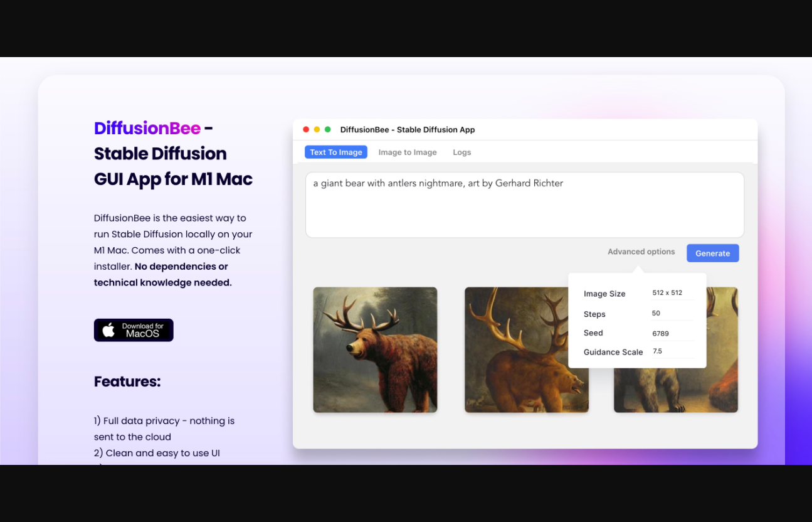Open the first generated bear thumbnail

(375, 349)
